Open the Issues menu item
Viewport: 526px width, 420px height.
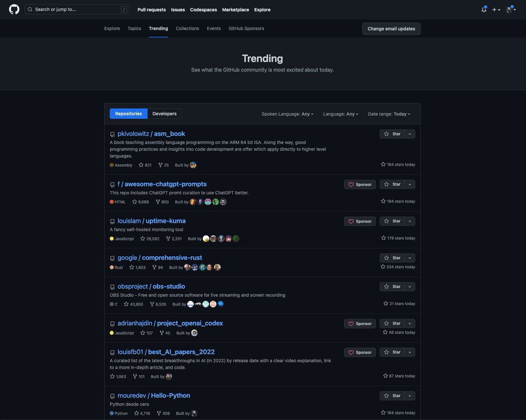tap(178, 10)
